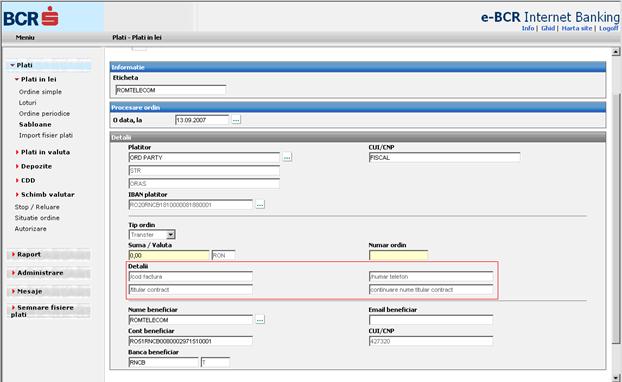Viewport: 622px width, 382px height.
Task: Click the titular contract details field
Action: click(x=190, y=290)
